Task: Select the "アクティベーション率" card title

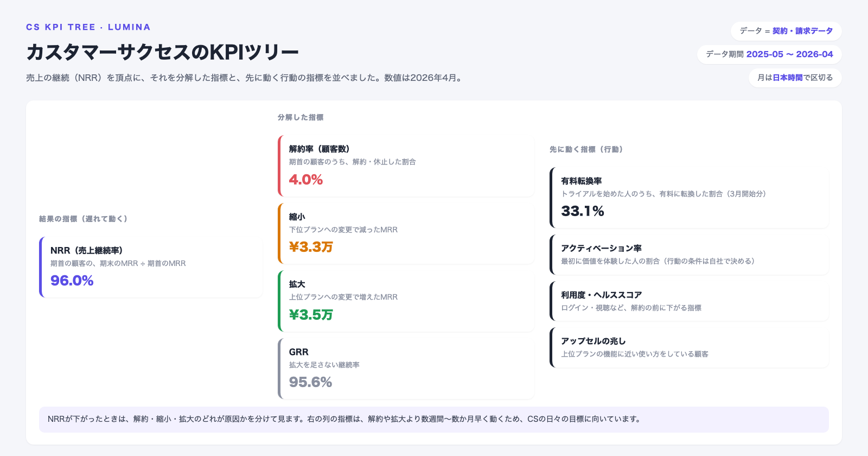Action: (x=602, y=248)
